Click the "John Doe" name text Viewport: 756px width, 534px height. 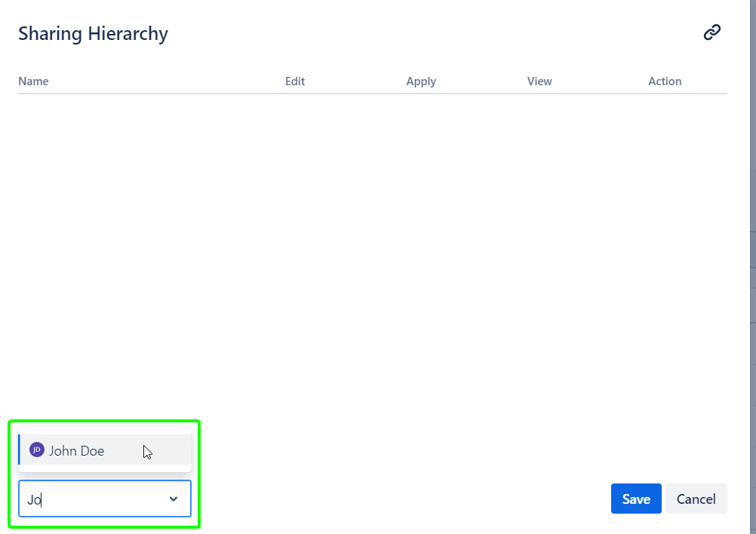click(x=77, y=451)
